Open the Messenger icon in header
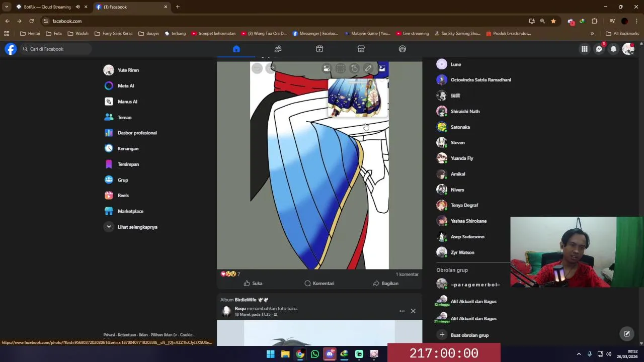 (x=599, y=49)
